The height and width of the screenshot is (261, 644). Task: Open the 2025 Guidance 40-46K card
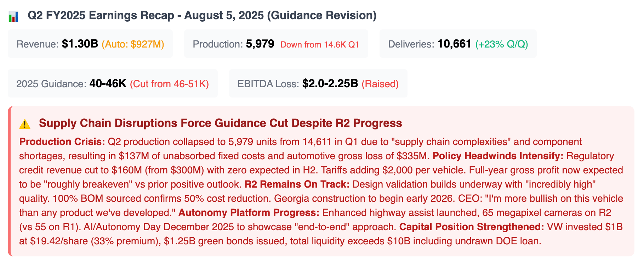point(113,83)
